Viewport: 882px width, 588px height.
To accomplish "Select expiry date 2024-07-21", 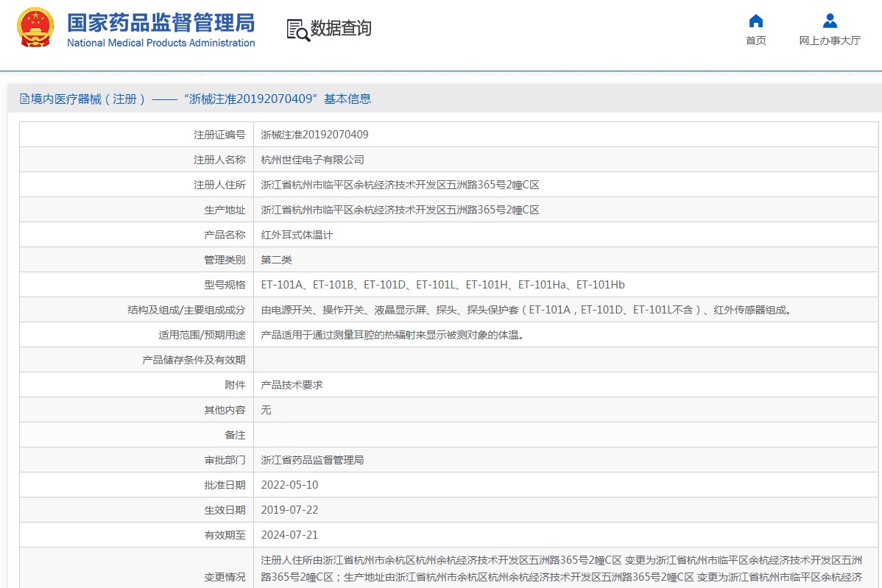I will (x=289, y=534).
